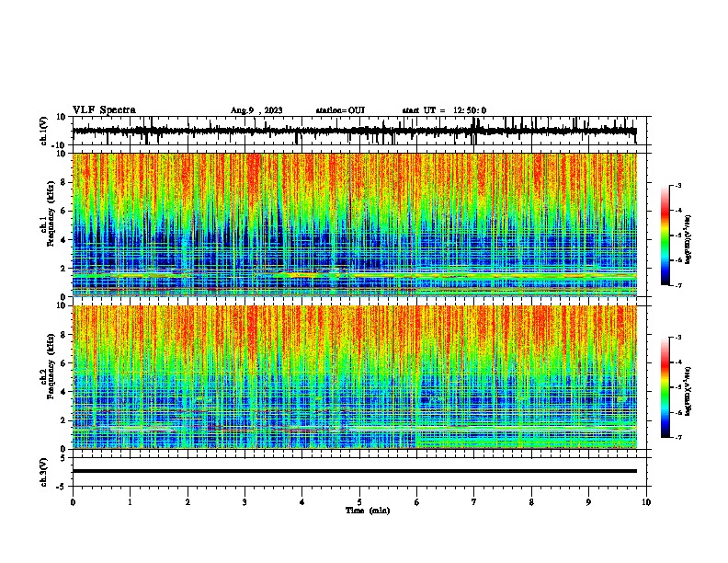
Task: Click the 'Time (min)' axis label
Action: coord(368,511)
